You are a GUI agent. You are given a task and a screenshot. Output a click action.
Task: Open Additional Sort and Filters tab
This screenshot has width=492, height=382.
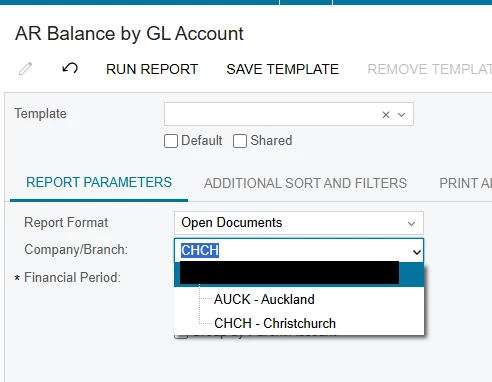(305, 183)
